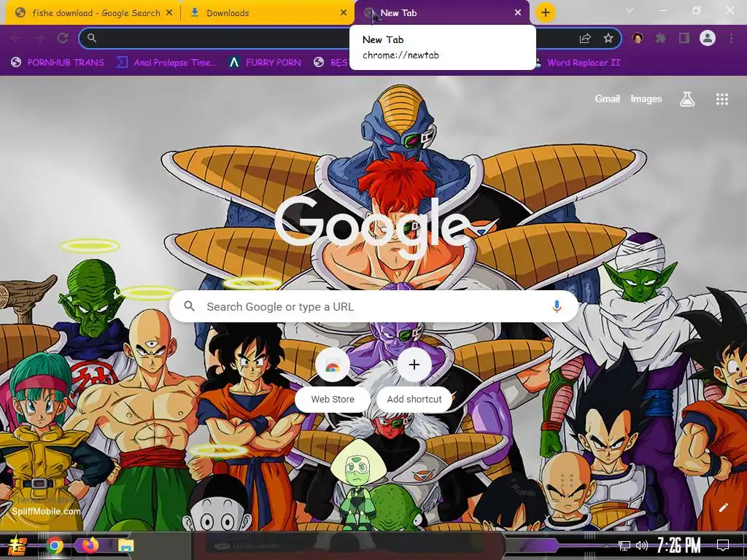Reload the current page
747x560 pixels.
[x=63, y=38]
